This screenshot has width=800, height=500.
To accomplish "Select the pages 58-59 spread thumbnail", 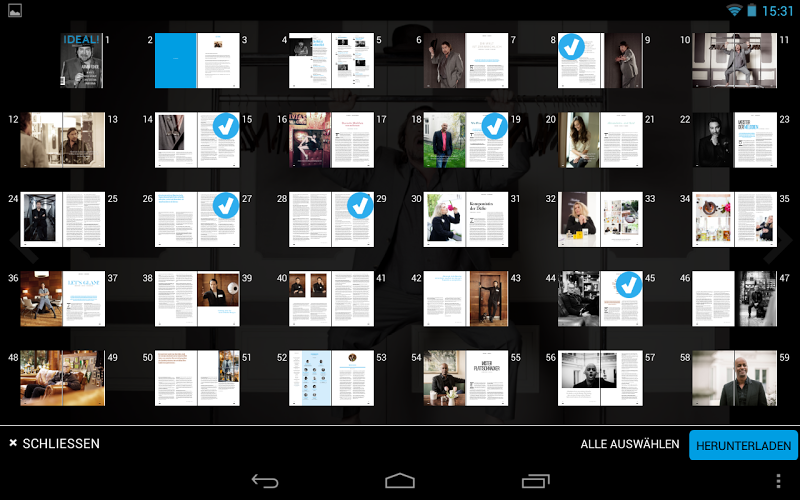I will click(x=734, y=378).
